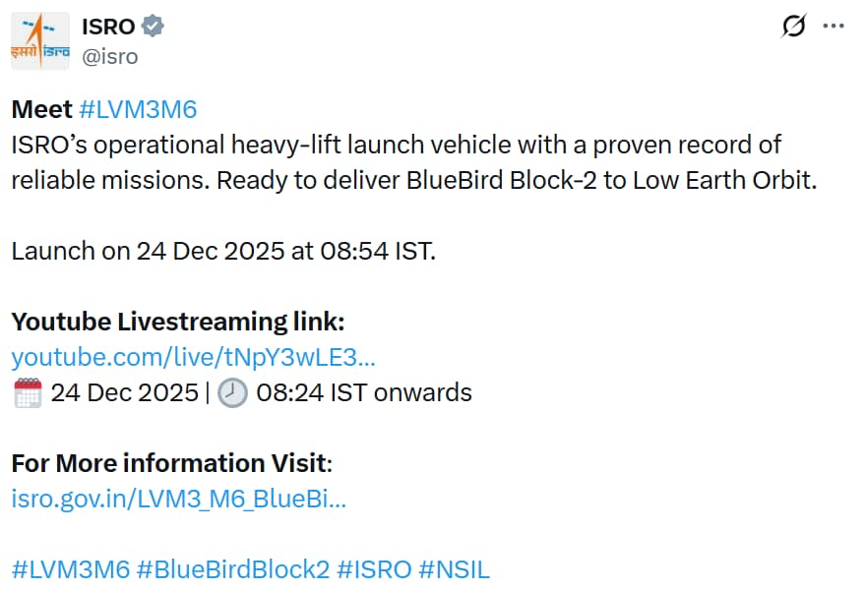This screenshot has width=868, height=591.
Task: Visit the isro.gov.in LVM3_M6 link
Action: click(178, 499)
